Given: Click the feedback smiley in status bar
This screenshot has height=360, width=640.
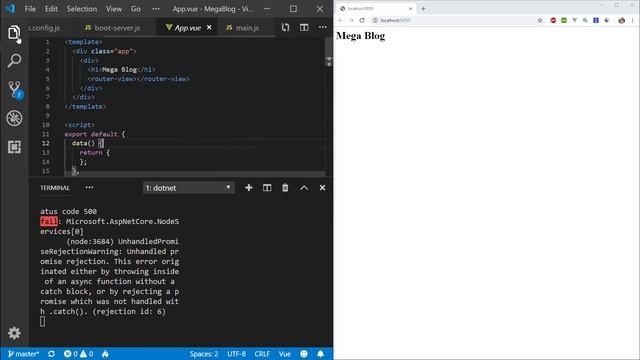Looking at the screenshot, I should coord(304,354).
